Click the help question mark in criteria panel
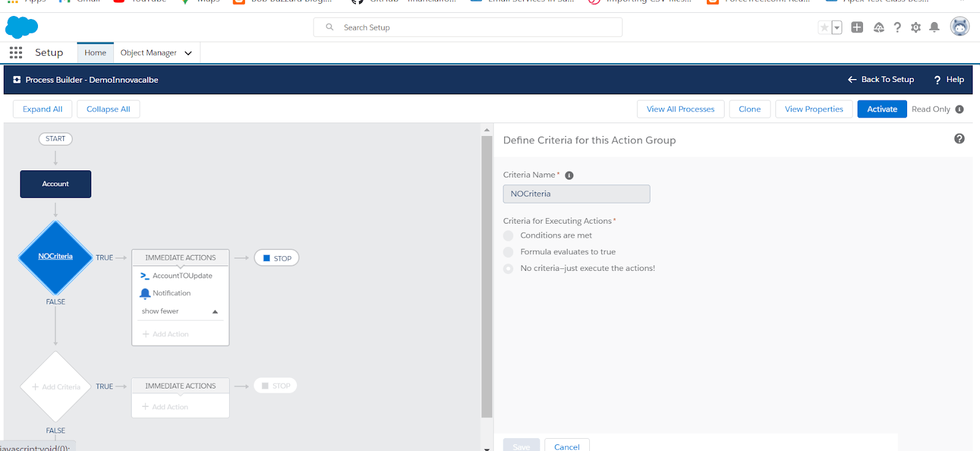This screenshot has width=980, height=451. (959, 139)
